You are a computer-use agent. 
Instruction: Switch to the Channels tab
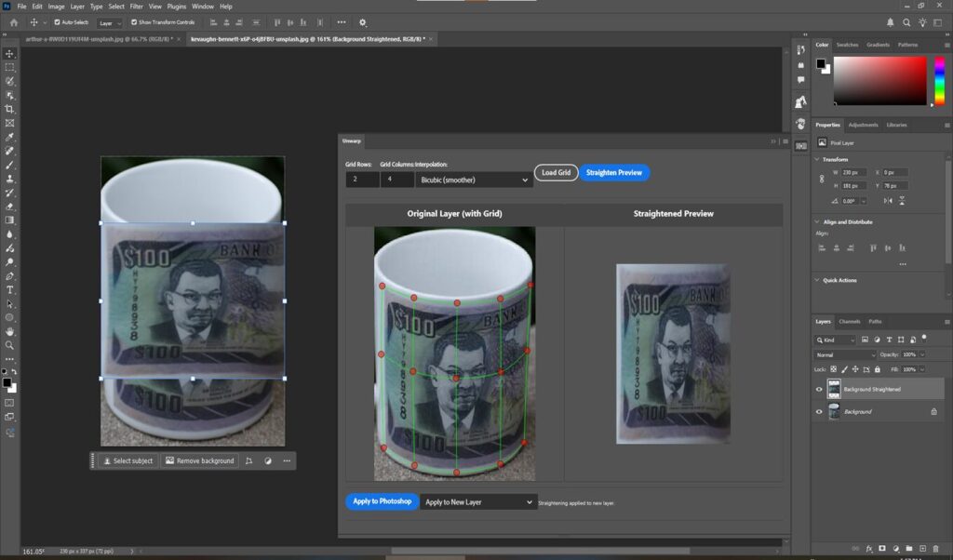tap(849, 321)
